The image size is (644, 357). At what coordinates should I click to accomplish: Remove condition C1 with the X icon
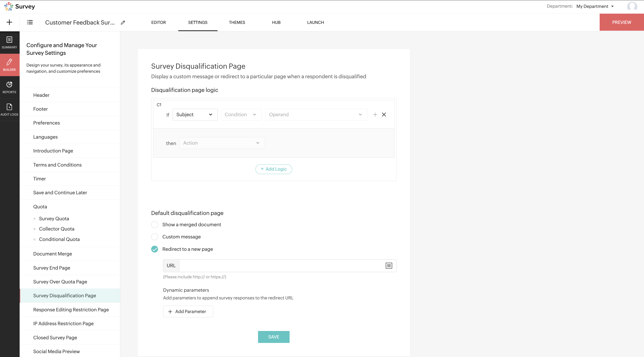point(384,115)
